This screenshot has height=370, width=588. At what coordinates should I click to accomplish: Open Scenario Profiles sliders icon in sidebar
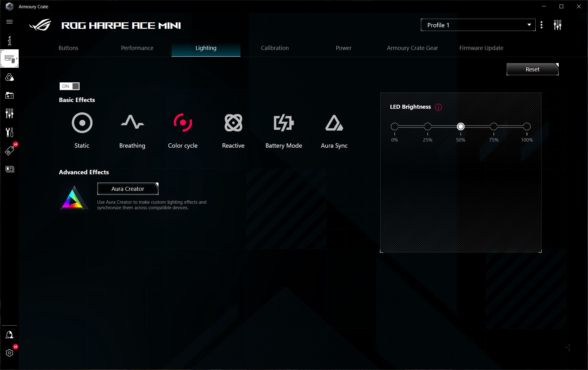coord(9,113)
